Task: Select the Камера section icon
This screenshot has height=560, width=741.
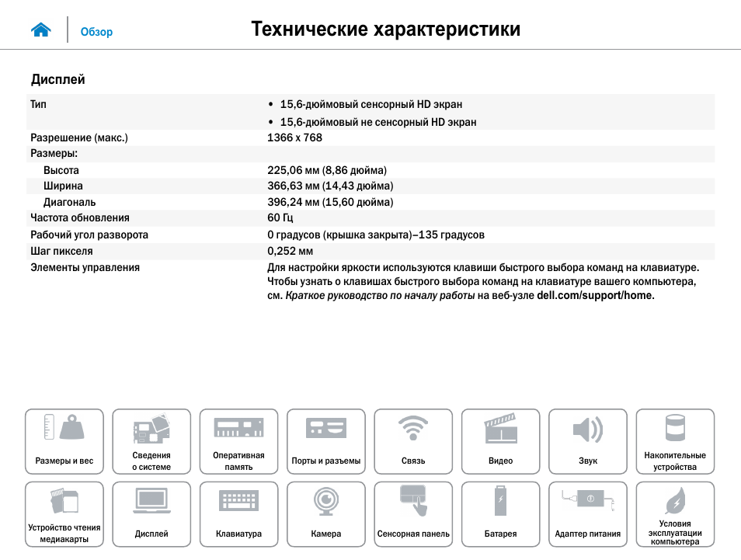Action: click(326, 514)
